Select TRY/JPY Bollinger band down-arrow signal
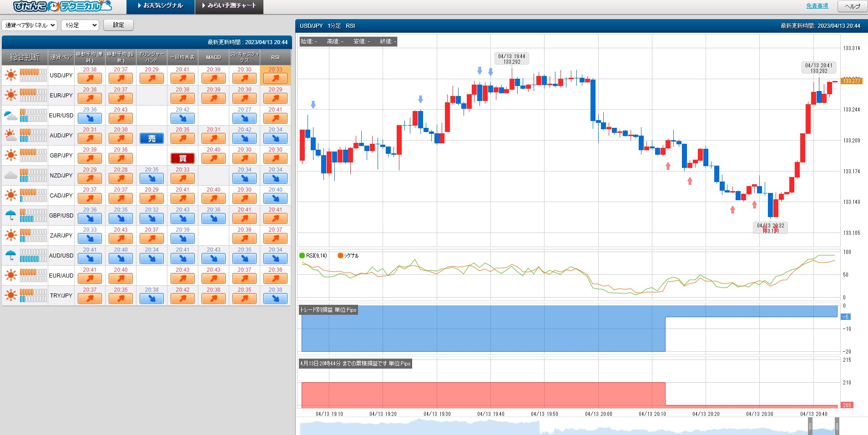Screen dimensions: 868x435 [151, 298]
